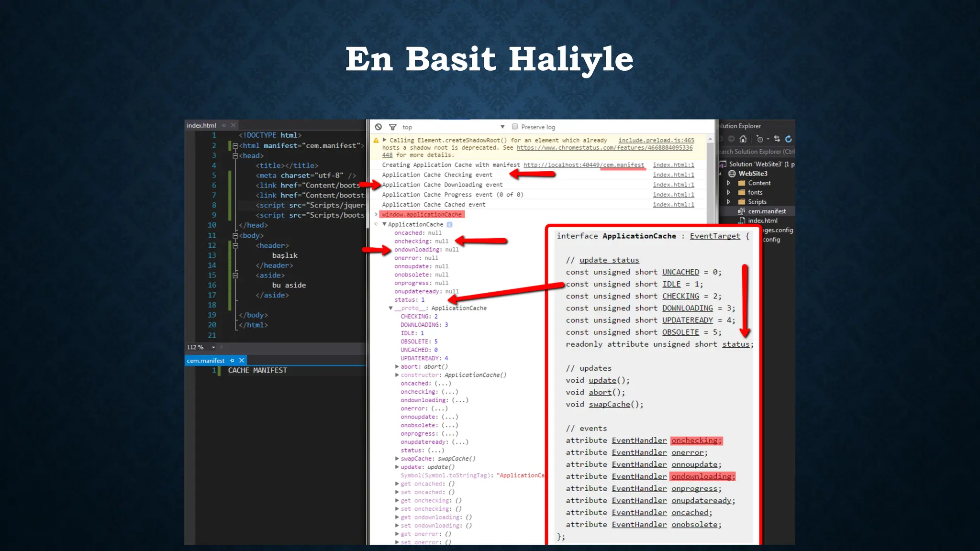The image size is (980, 551).
Task: Click the swapCache link in interface
Action: coord(609,404)
